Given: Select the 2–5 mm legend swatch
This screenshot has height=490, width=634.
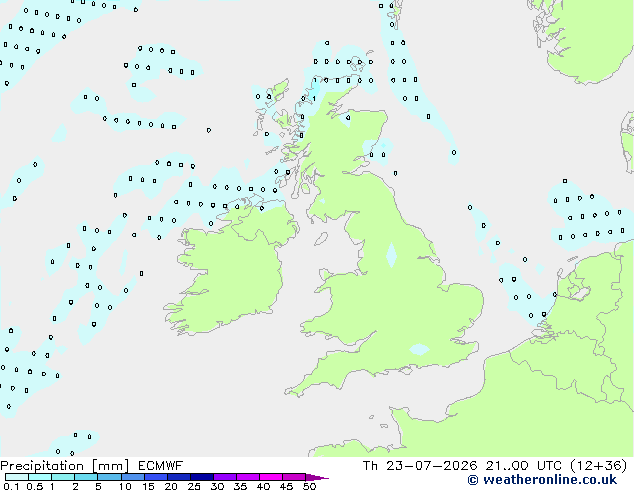Looking at the screenshot, I should pyautogui.click(x=86, y=477).
